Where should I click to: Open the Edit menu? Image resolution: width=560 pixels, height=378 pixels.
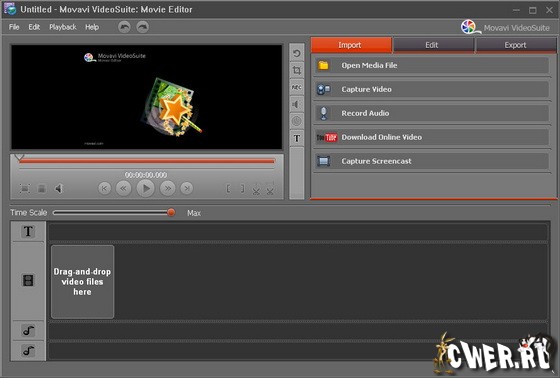[34, 27]
